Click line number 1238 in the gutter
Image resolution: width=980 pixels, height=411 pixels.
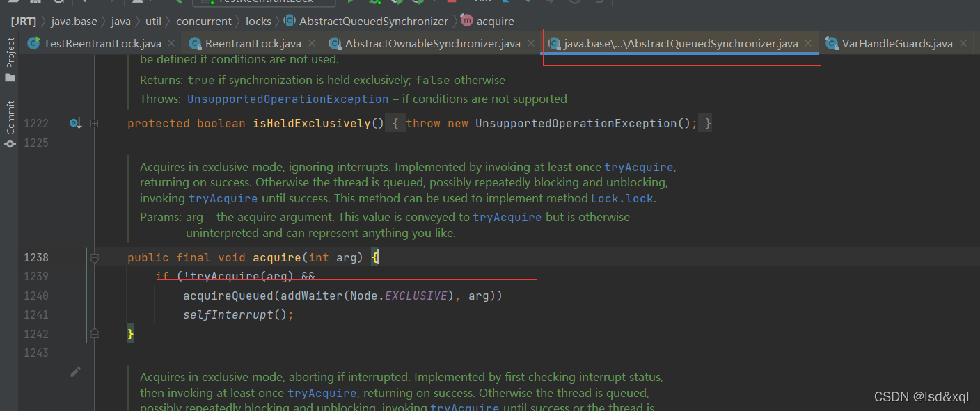pyautogui.click(x=36, y=257)
